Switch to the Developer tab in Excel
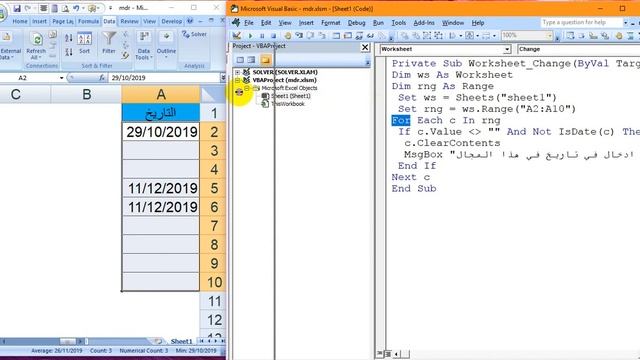640x360 pixels. point(171,21)
